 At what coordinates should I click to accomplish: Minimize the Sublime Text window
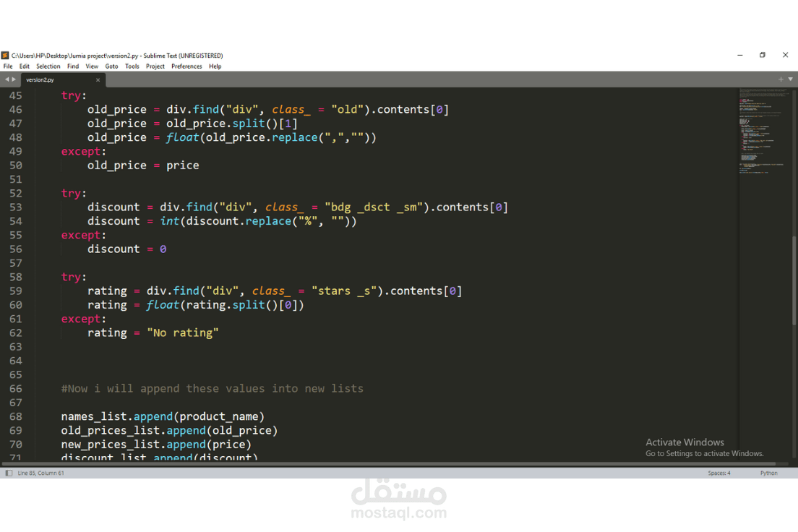point(740,55)
